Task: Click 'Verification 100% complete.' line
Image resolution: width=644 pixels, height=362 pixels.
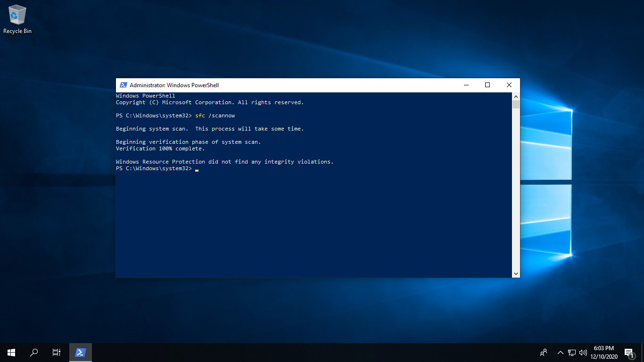Action: click(x=160, y=148)
